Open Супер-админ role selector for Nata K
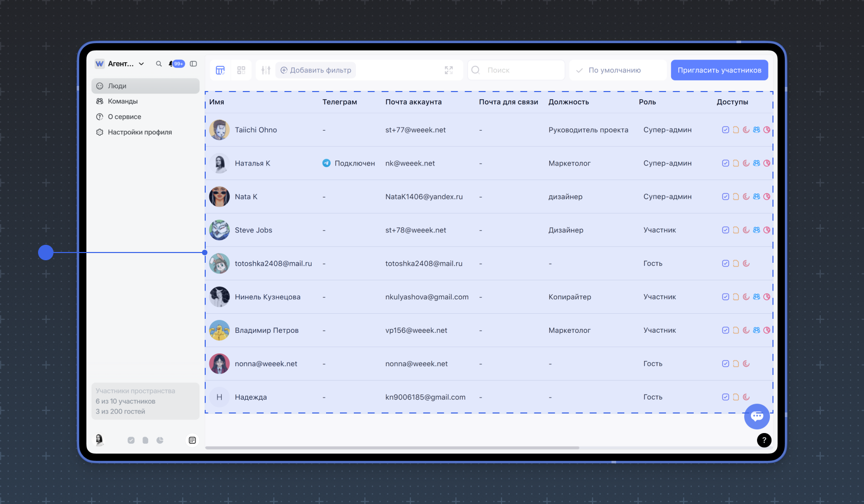Viewport: 864px width, 504px height. pos(667,197)
